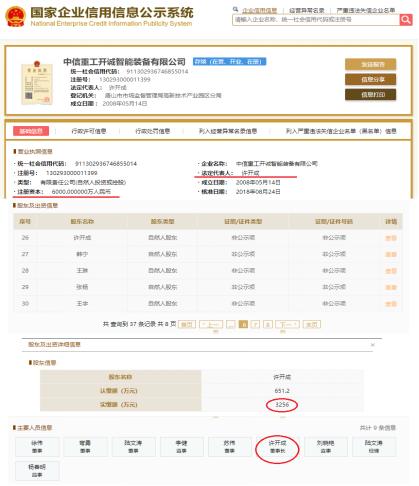Viewport: 419px width, 486px height.
Task: Open the orange details link in row 27
Action: (x=391, y=254)
